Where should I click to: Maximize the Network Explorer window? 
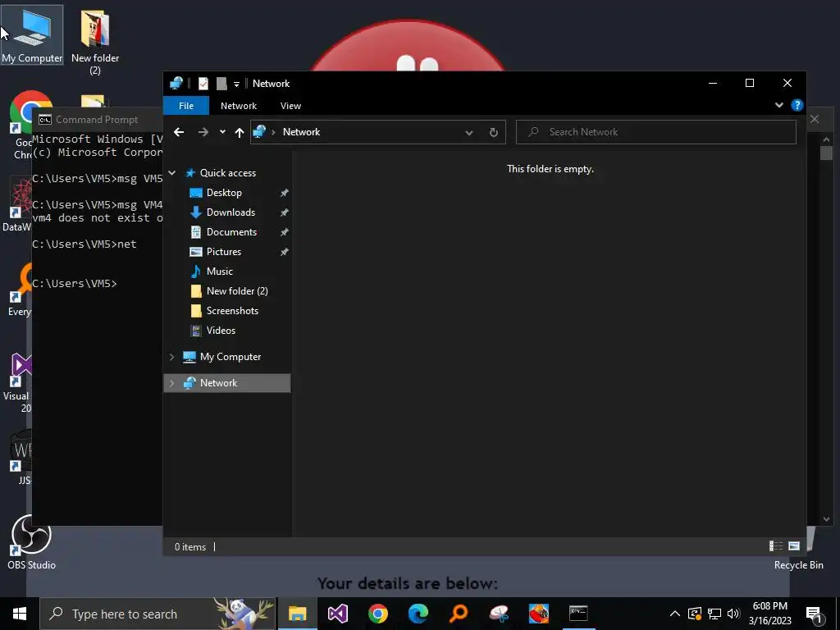click(x=750, y=83)
